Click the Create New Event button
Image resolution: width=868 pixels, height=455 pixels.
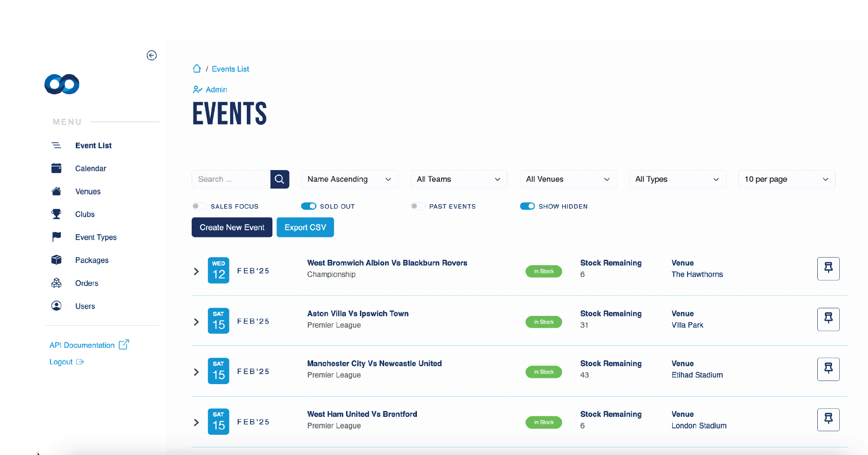point(232,227)
